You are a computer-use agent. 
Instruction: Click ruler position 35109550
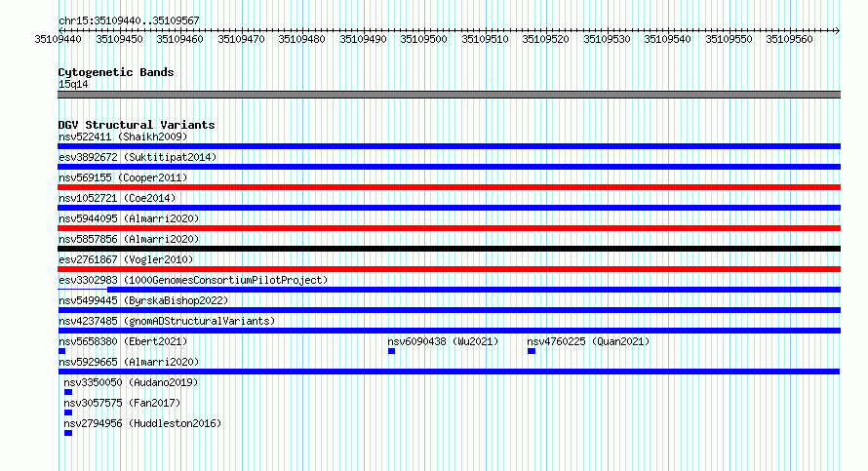[730, 39]
